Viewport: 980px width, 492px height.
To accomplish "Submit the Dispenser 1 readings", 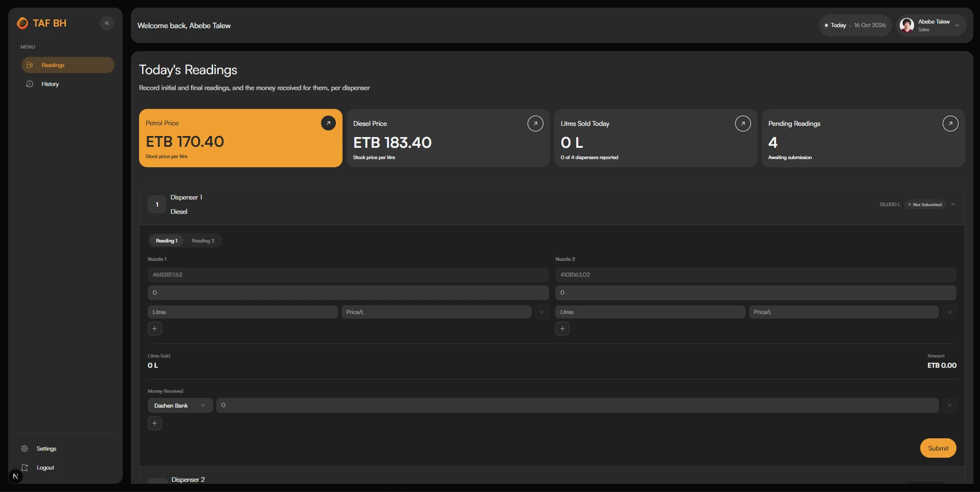I will click(x=938, y=448).
